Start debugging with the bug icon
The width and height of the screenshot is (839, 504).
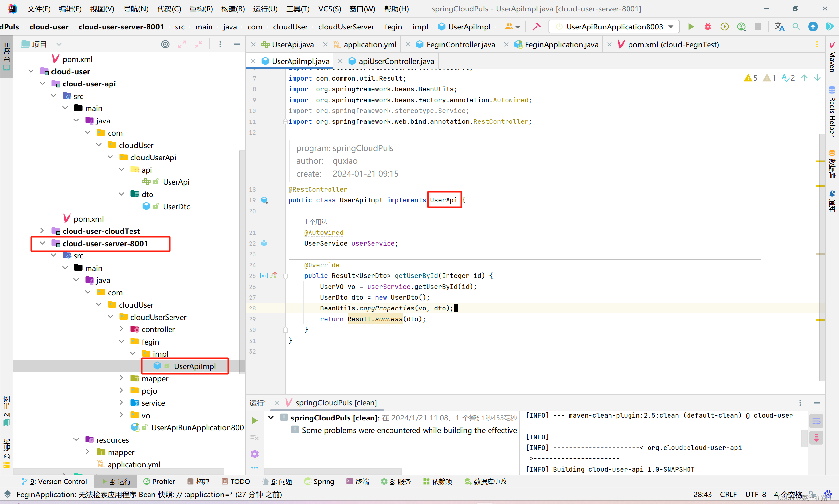(708, 27)
